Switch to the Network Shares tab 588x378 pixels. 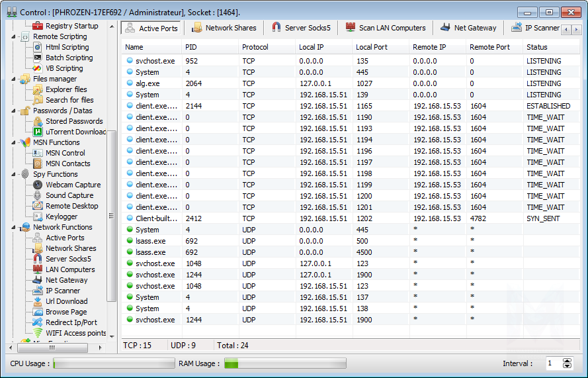(224, 28)
